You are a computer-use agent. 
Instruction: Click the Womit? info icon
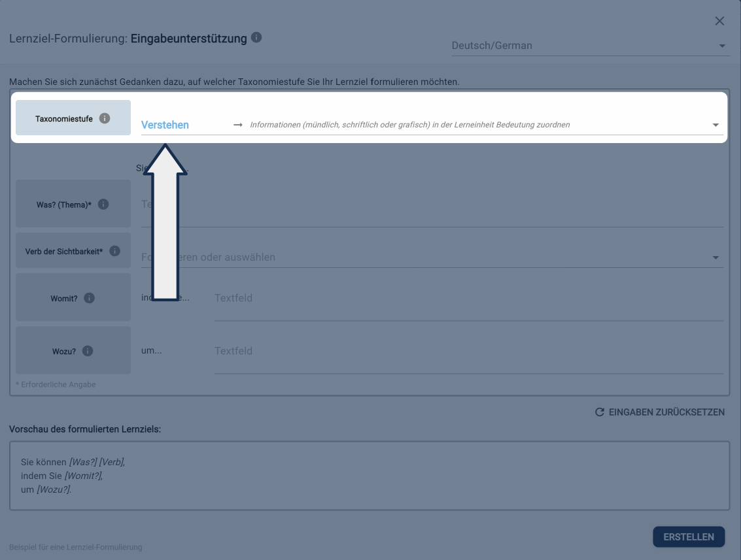click(x=90, y=298)
